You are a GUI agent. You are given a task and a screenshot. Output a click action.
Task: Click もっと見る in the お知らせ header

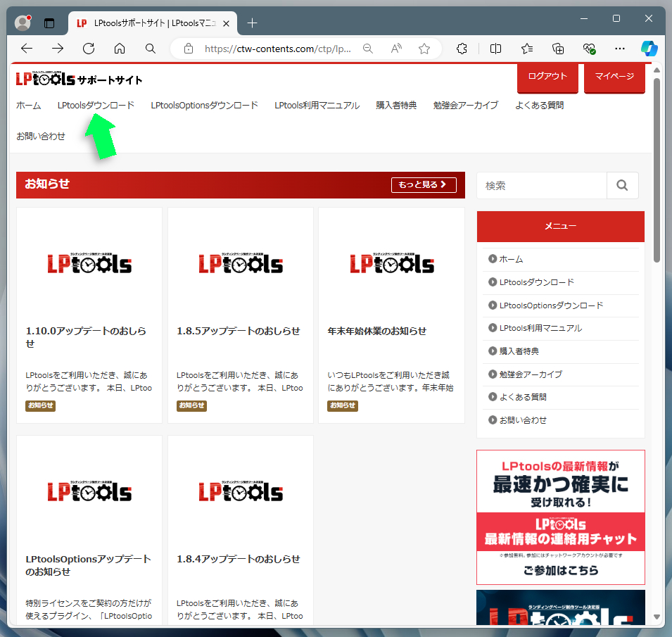(424, 184)
